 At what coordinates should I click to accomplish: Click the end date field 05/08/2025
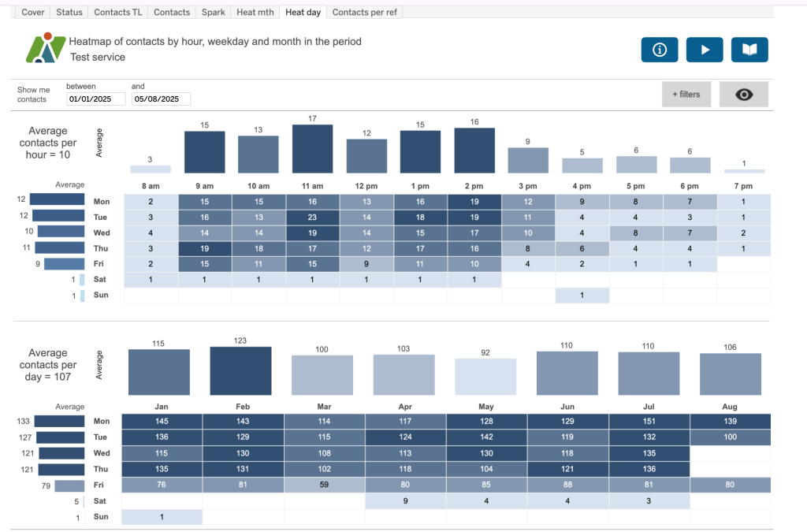[161, 99]
